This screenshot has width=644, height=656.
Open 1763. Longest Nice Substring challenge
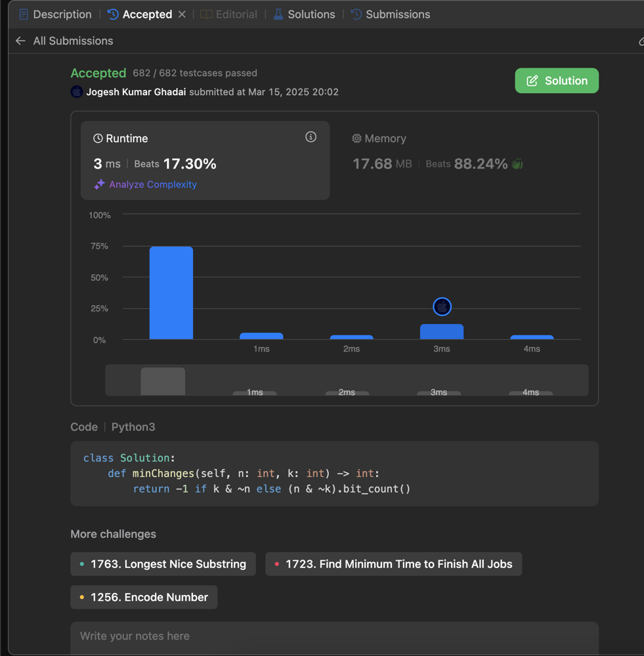point(163,564)
